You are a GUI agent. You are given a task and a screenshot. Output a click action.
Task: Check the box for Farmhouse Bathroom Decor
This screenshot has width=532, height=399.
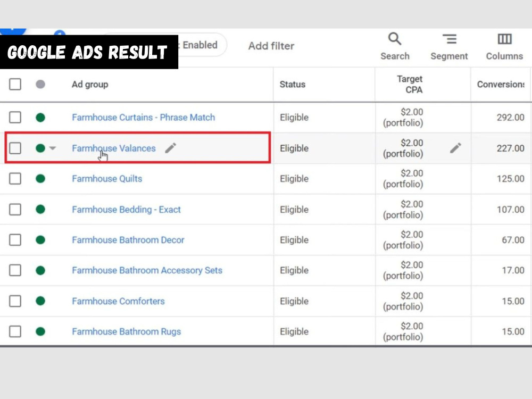[15, 240]
